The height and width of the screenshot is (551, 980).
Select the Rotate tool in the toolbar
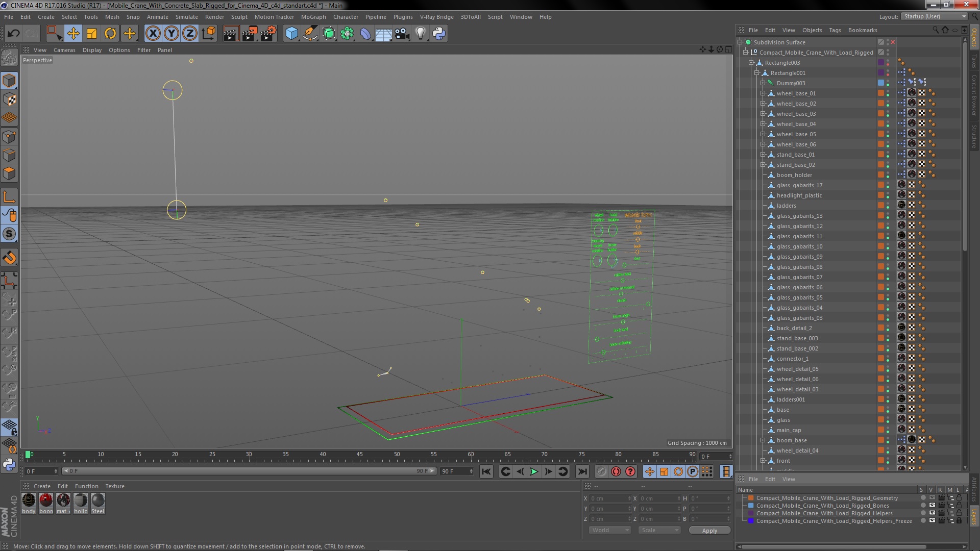(x=110, y=34)
